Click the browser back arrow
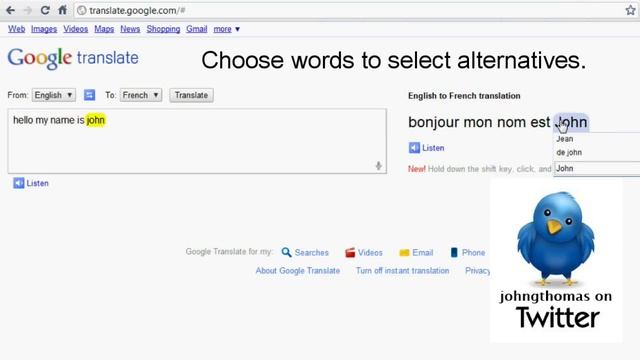 click(11, 10)
